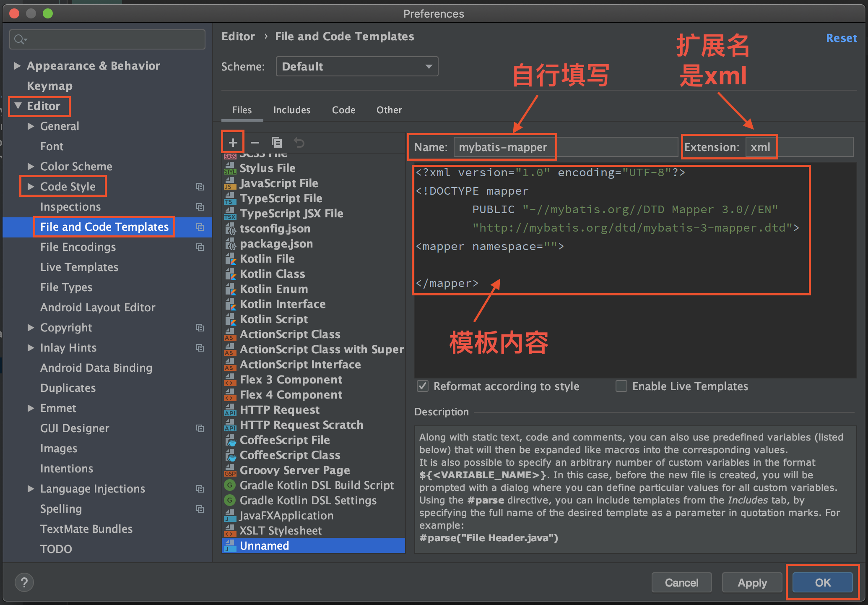Click the plus icon to create template
The height and width of the screenshot is (605, 868).
(x=233, y=143)
